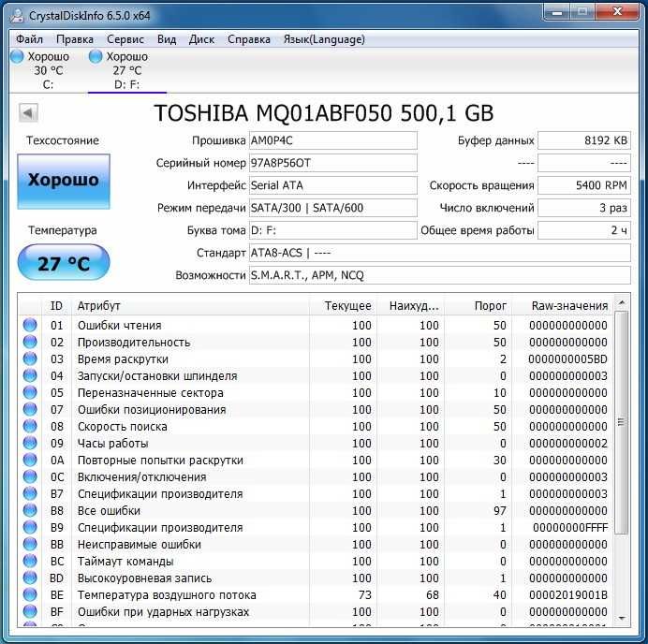Screen dimensions: 648x644
Task: Click the Прошивка field showing AM0P4C
Action: (x=333, y=140)
